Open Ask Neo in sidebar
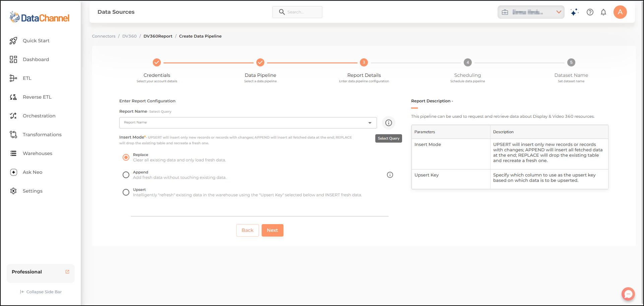Image resolution: width=644 pixels, height=306 pixels. tap(33, 172)
